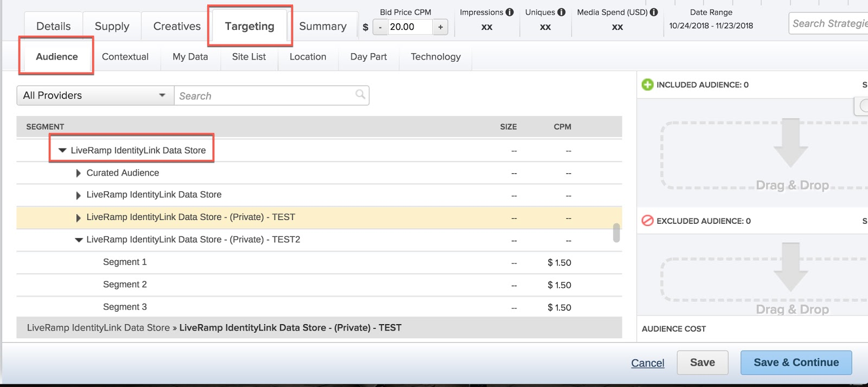This screenshot has height=387, width=868.
Task: Decrease bid price with minus button
Action: 380,27
